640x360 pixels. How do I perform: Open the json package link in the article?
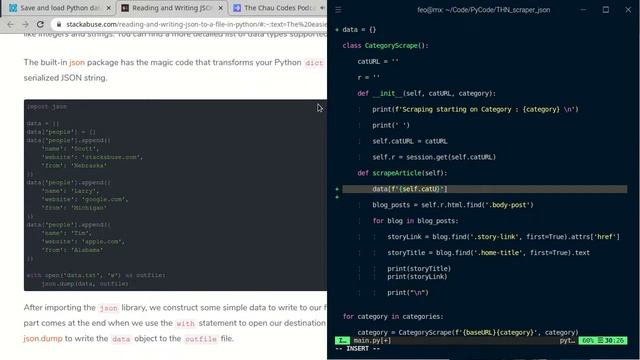(77, 62)
